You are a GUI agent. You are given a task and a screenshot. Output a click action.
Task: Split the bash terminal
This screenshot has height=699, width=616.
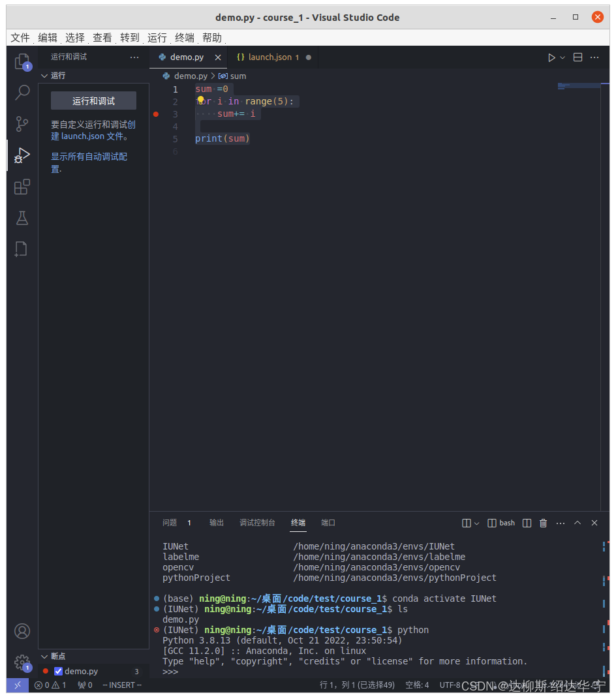coord(527,523)
